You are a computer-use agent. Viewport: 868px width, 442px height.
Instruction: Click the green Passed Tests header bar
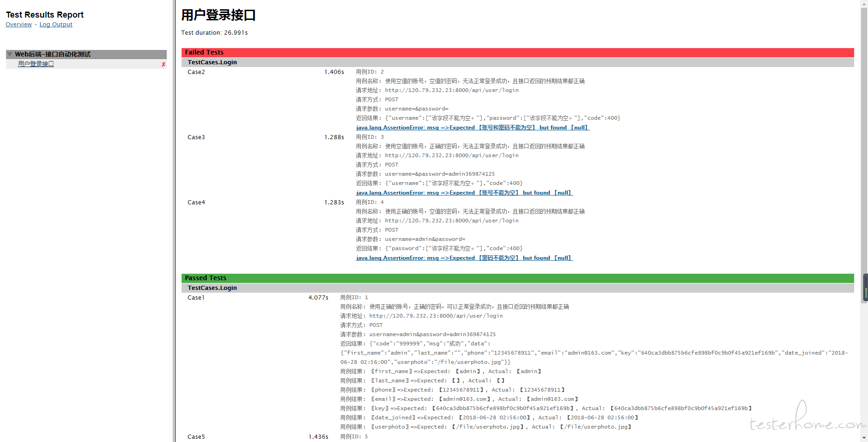coord(517,278)
